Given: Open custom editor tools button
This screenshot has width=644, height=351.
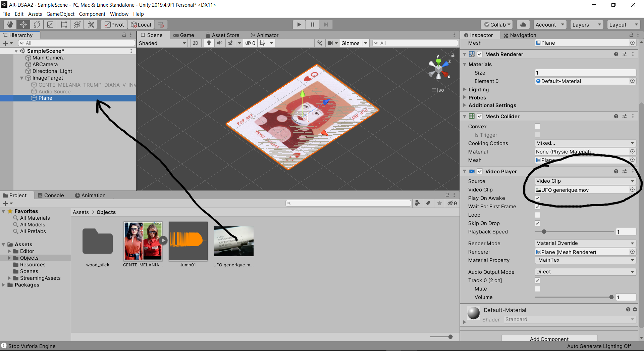Looking at the screenshot, I should (91, 25).
